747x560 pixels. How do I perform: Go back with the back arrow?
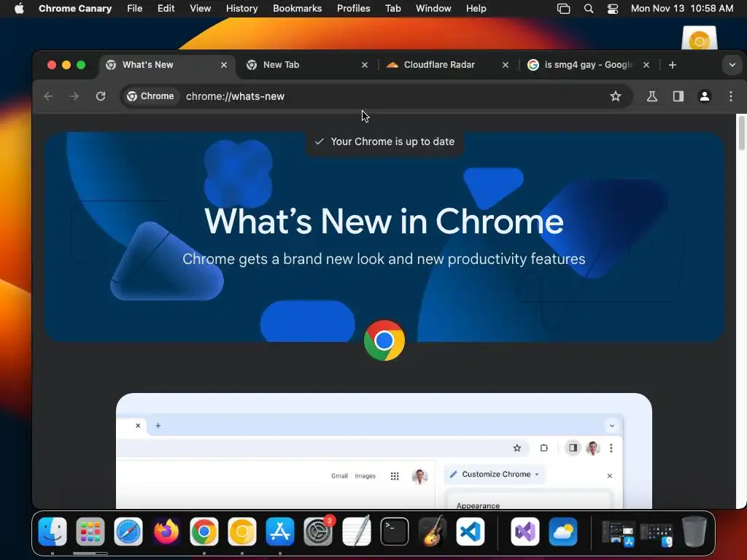click(x=48, y=96)
